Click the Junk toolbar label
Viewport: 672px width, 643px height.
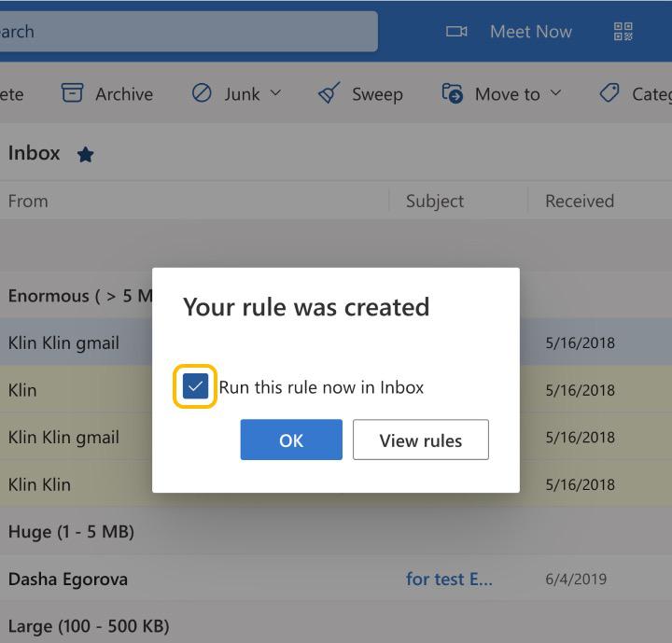pyautogui.click(x=242, y=94)
